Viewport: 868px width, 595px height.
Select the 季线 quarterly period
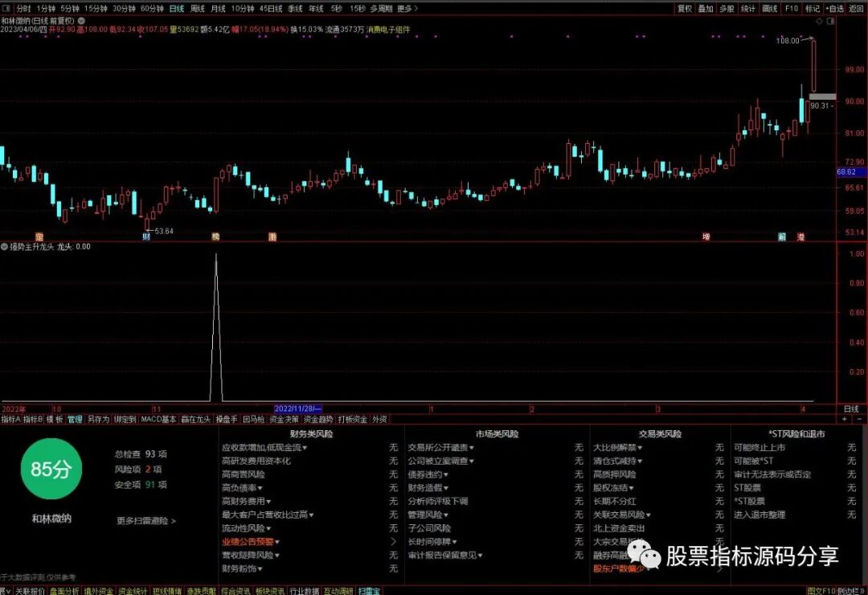coord(296,8)
